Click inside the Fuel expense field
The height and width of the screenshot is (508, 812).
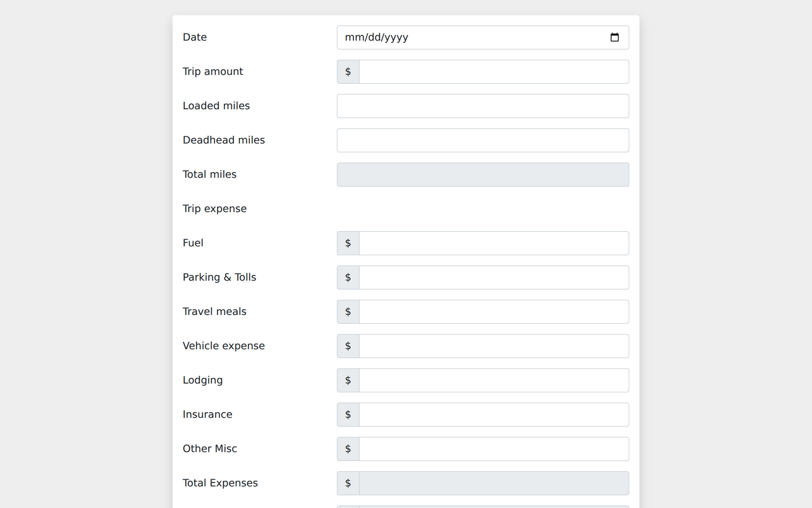(494, 243)
